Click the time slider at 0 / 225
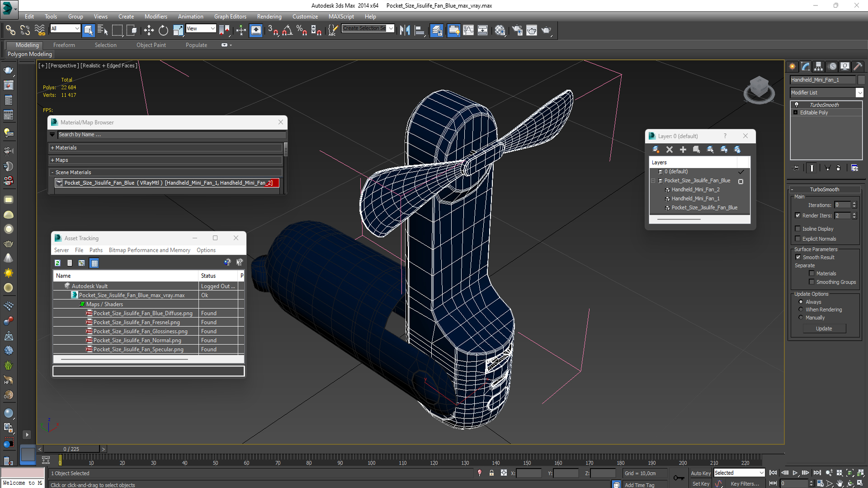 tap(71, 449)
